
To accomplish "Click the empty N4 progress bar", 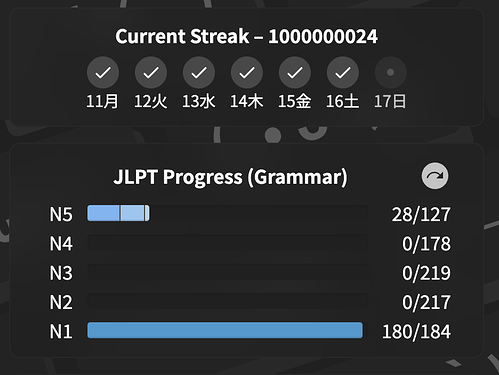I will 228,242.
